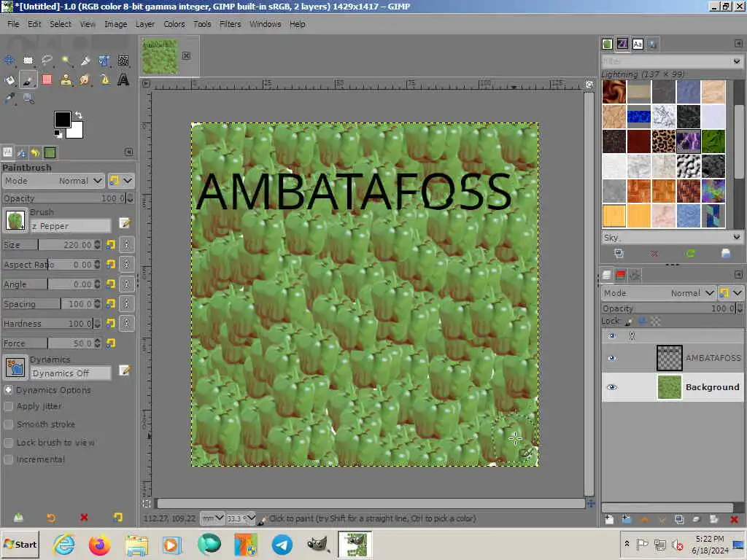This screenshot has height=560, width=747.
Task: Select the Bucket Fill tool
Action: tap(9, 79)
